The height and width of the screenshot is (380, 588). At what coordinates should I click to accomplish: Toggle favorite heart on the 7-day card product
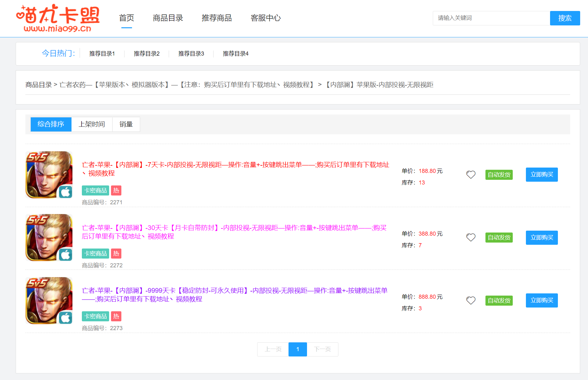tap(470, 174)
